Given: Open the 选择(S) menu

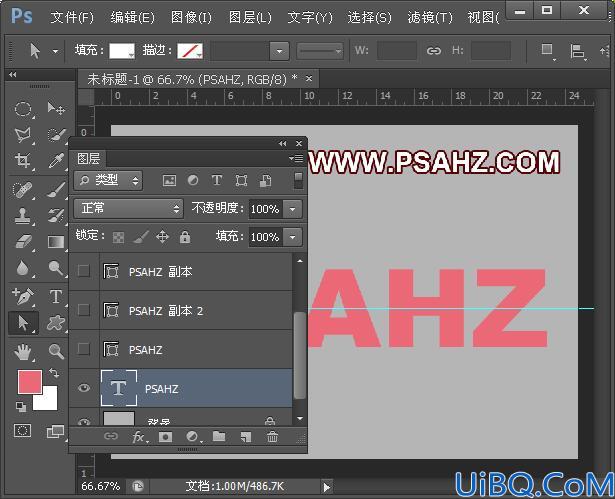Looking at the screenshot, I should tap(369, 17).
